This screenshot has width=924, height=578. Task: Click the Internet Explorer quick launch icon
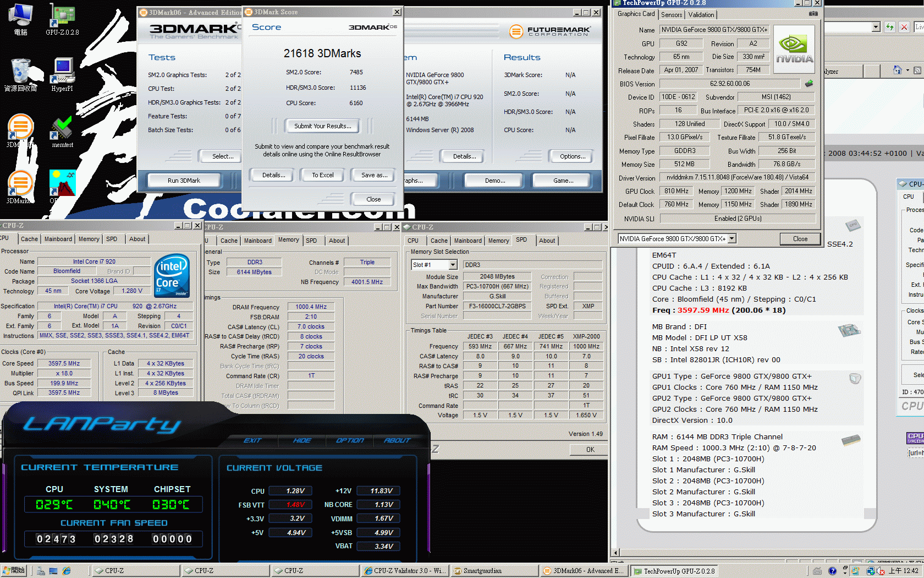tap(67, 571)
